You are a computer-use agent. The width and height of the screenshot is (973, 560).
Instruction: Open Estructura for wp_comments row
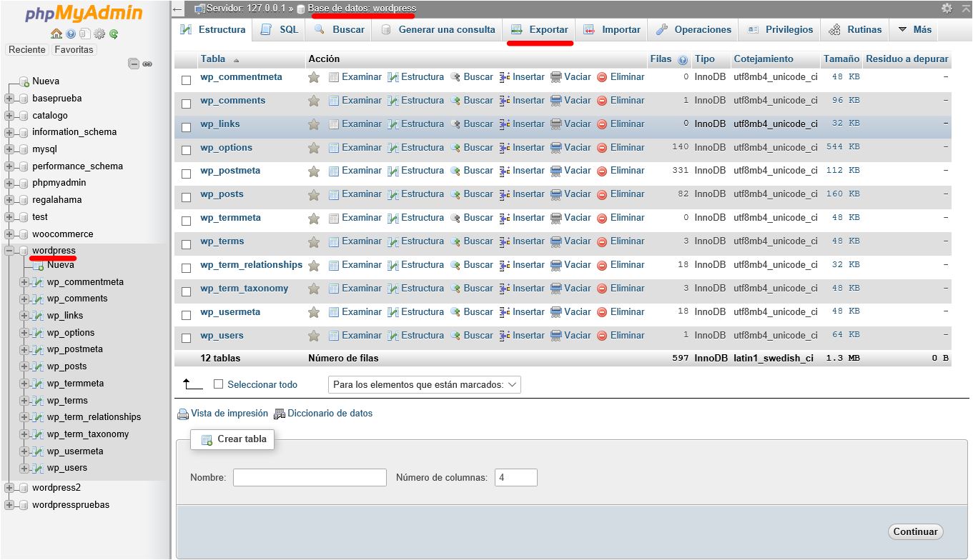point(415,101)
